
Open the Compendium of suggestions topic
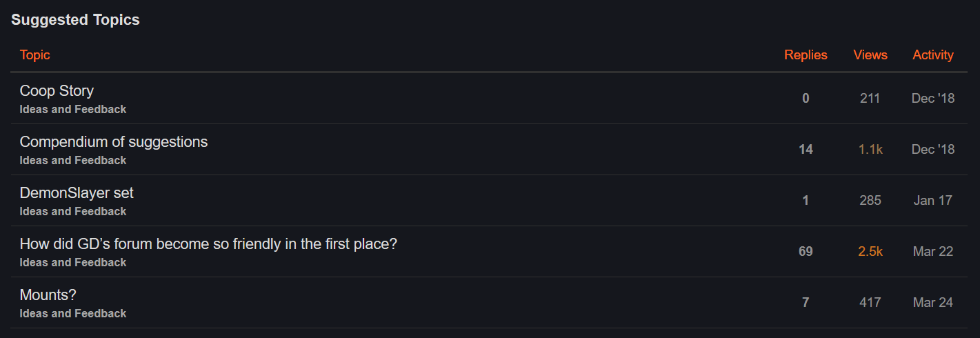point(114,142)
